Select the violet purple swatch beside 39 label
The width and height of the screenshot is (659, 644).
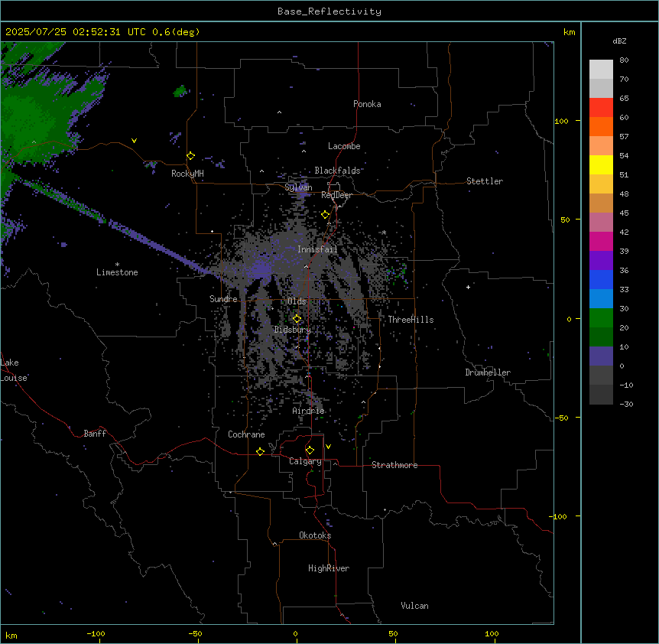[601, 261]
